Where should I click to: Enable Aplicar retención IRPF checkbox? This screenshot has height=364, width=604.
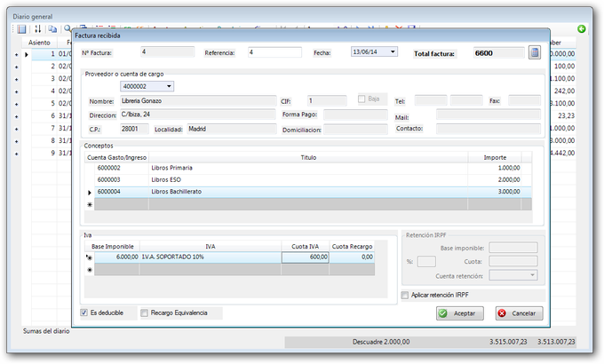[404, 295]
